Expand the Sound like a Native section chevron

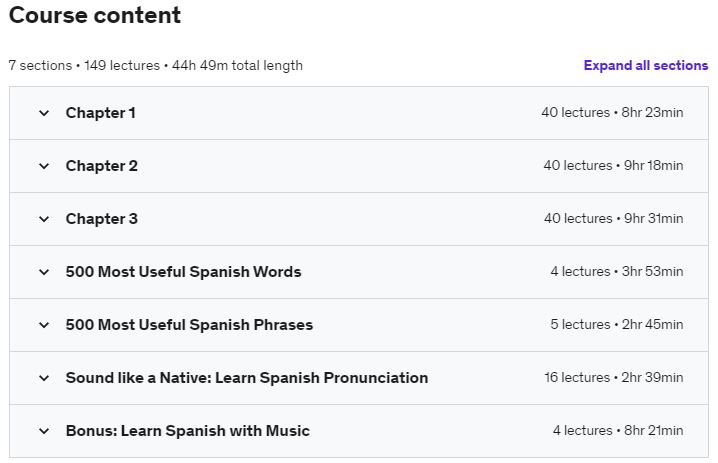(44, 378)
